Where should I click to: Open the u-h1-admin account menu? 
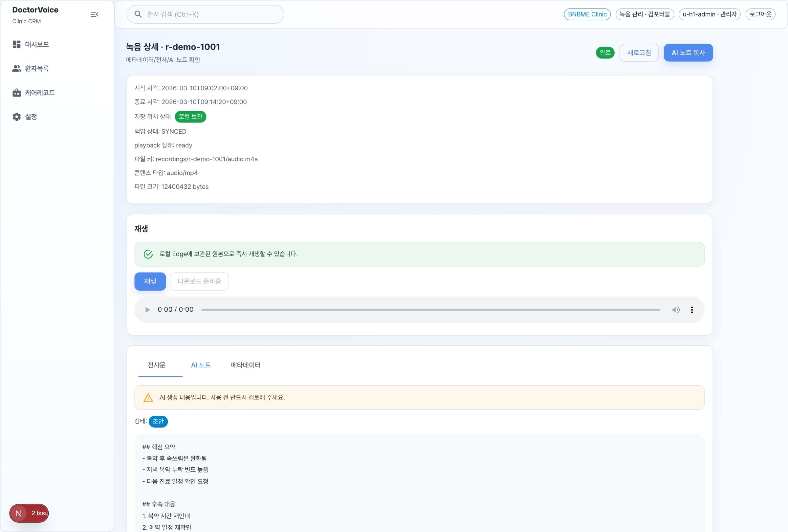tap(709, 14)
